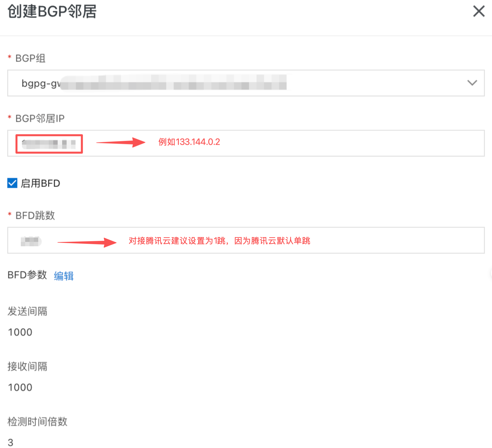Screen dimensions: 492x448
Task: Click the 检测时间倍数 label
Action: click(x=37, y=421)
